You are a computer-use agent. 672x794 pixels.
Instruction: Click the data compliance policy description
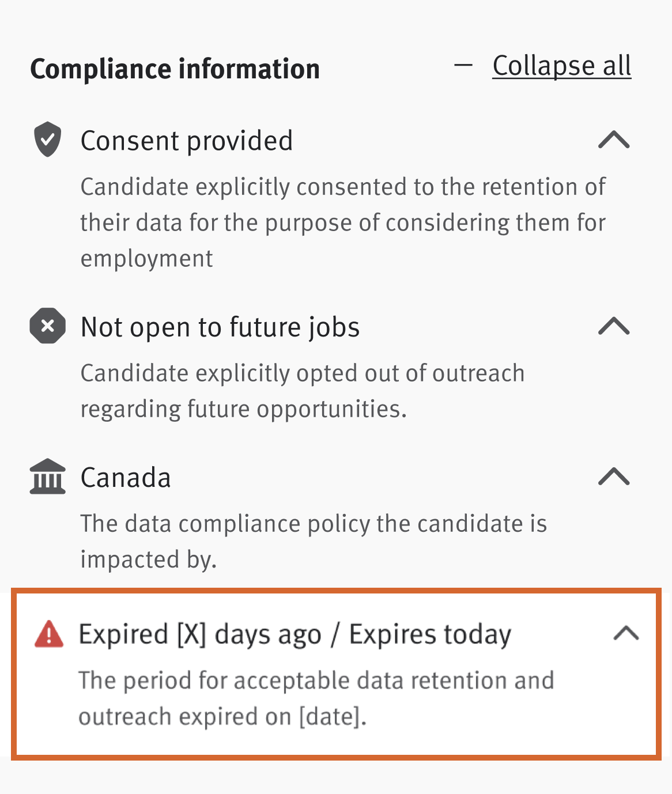point(314,542)
